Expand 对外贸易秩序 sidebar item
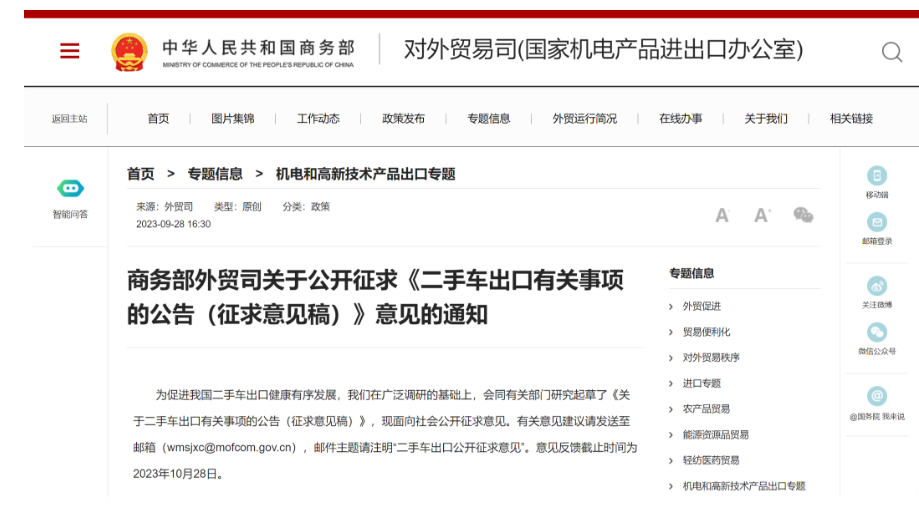Screen dimensions: 919x513 click(x=711, y=357)
